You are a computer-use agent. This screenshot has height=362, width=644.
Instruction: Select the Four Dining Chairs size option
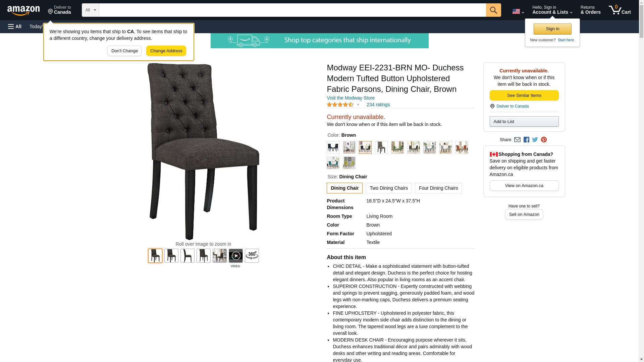438,188
